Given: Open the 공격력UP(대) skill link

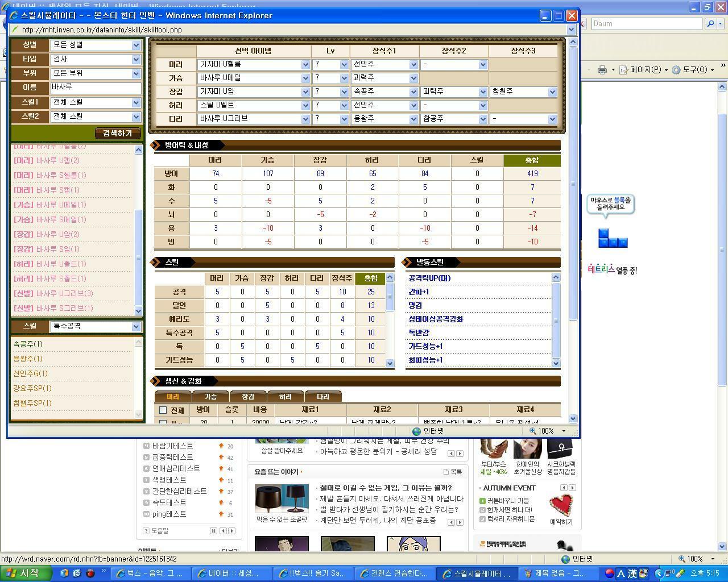Looking at the screenshot, I should pyautogui.click(x=429, y=278).
